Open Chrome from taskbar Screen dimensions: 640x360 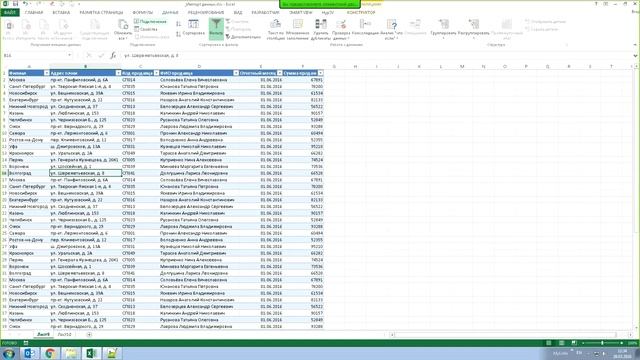(50, 353)
